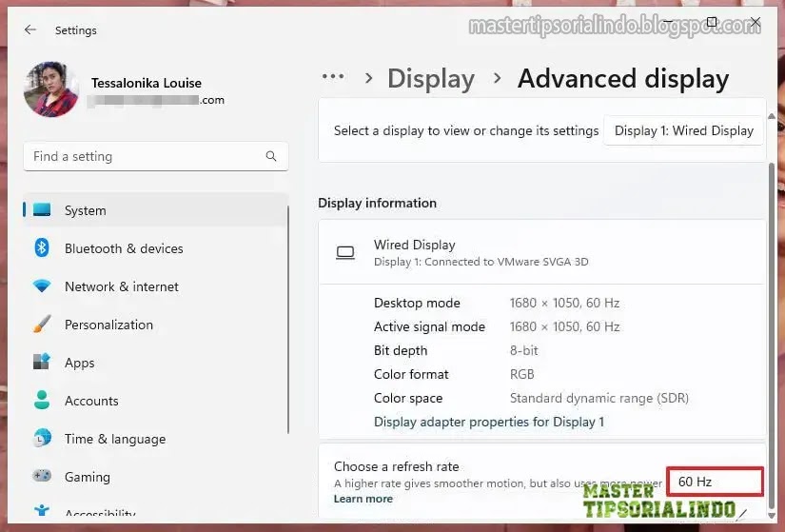Open the user profile picture
The width and height of the screenshot is (785, 532).
pos(51,89)
